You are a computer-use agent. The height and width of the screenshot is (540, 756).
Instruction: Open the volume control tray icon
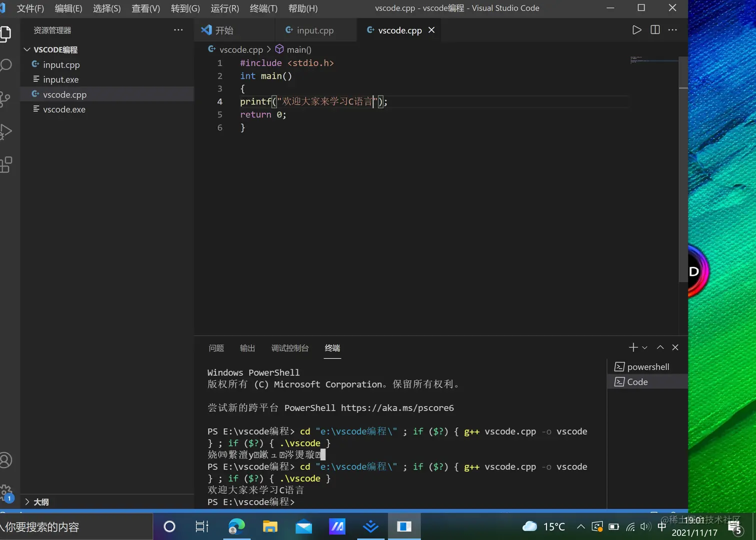point(646,527)
